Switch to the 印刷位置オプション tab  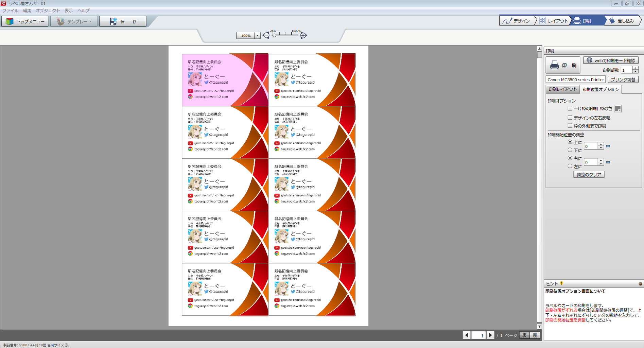(x=601, y=89)
